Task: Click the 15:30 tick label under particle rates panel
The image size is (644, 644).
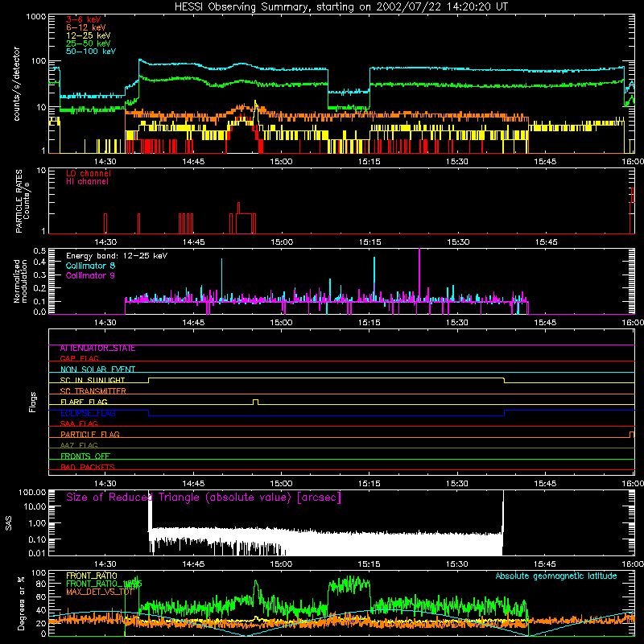Action: point(458,242)
